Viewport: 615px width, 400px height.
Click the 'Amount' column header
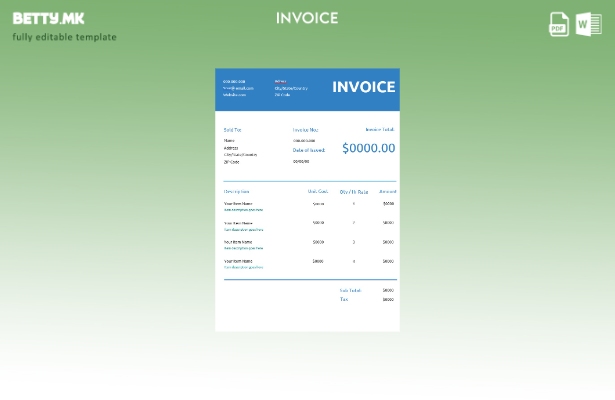387,191
